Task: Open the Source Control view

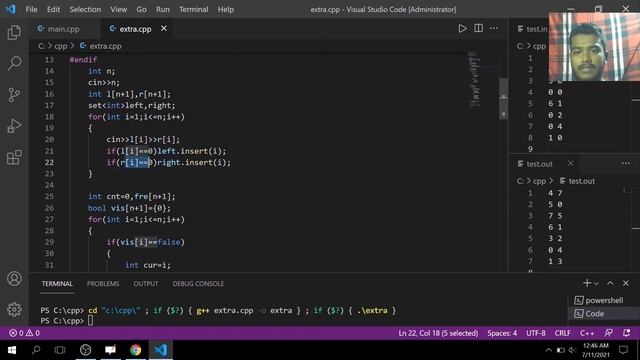Action: coord(14,95)
